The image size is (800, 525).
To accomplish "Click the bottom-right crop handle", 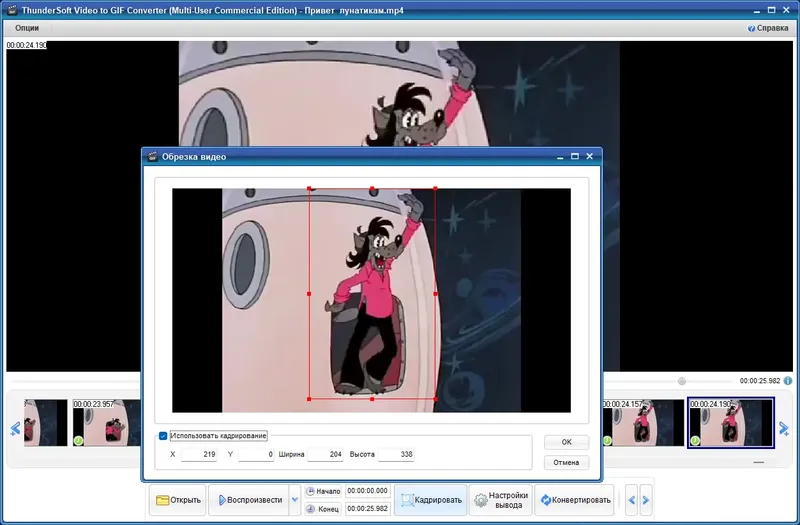I will click(x=435, y=399).
